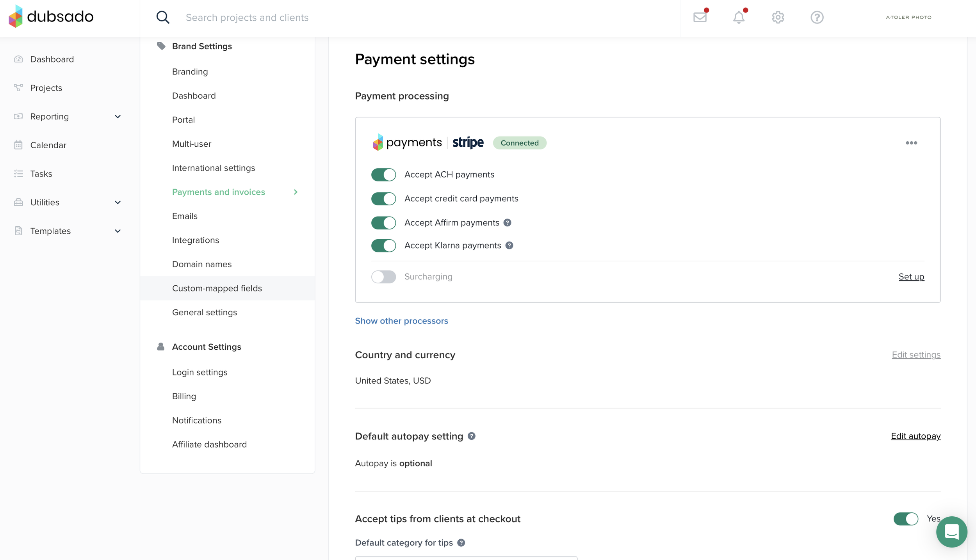
Task: Go to Integrations settings
Action: coord(195,240)
